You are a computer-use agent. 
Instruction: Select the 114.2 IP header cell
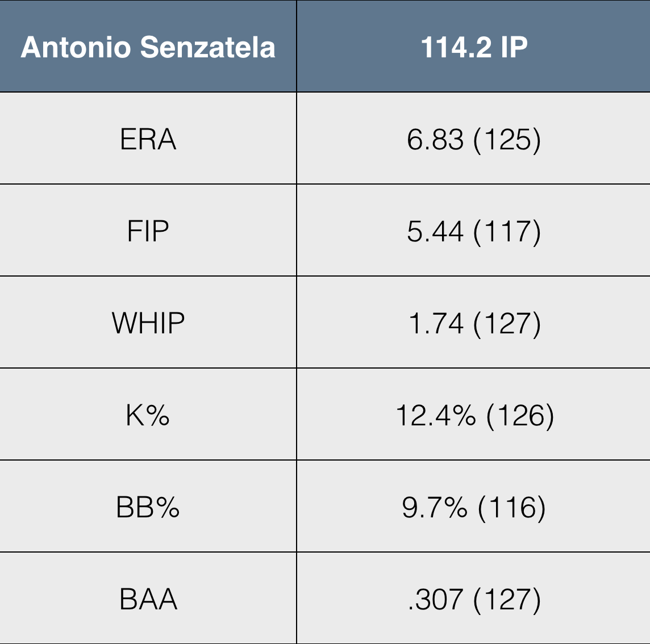474,47
